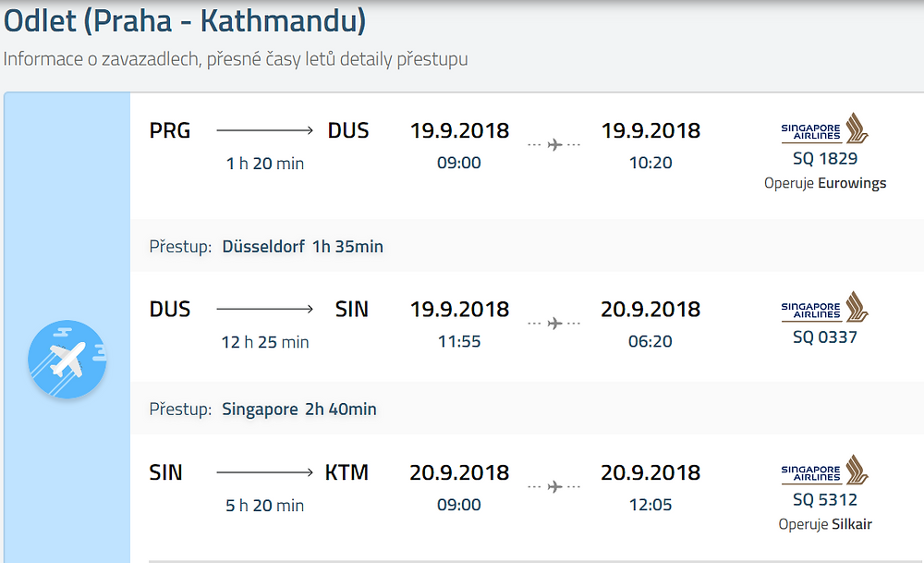Click the KTM destination airport code
This screenshot has height=563, width=924.
[346, 472]
